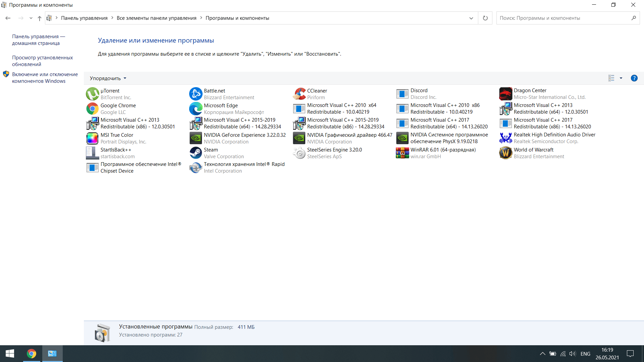This screenshot has height=362, width=644.
Task: Select the Microsoft Edge icon
Action: click(x=196, y=109)
